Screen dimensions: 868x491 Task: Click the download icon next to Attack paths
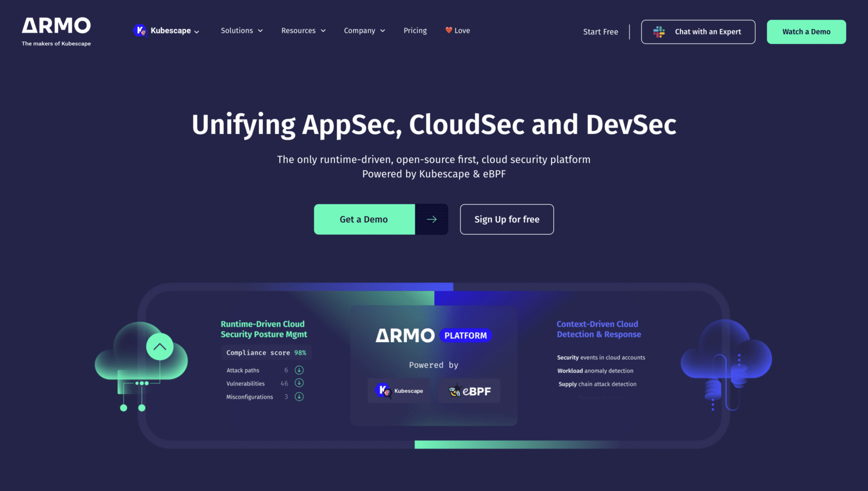pyautogui.click(x=300, y=369)
